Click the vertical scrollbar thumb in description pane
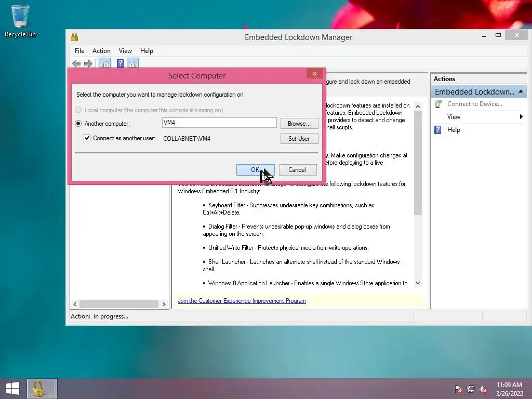 click(x=418, y=163)
